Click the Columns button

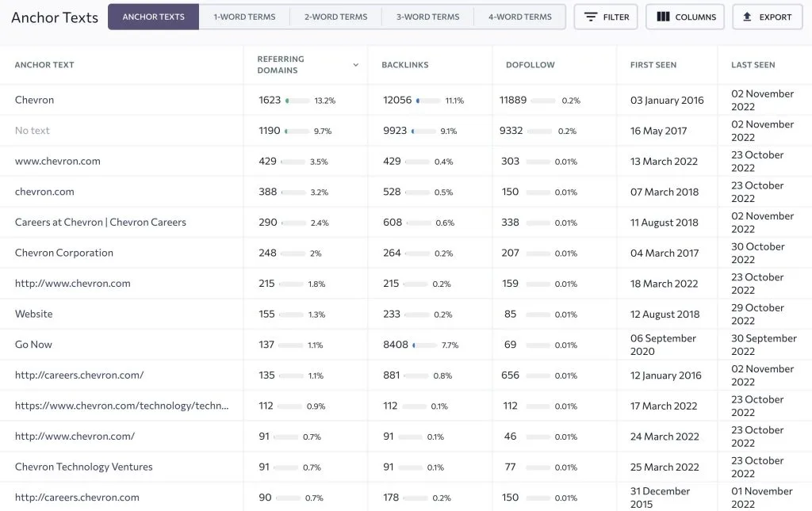click(x=685, y=17)
